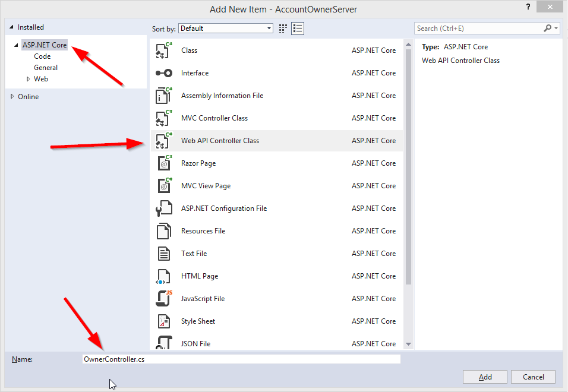Select the HTML Page icon
568x392 pixels.
click(163, 276)
